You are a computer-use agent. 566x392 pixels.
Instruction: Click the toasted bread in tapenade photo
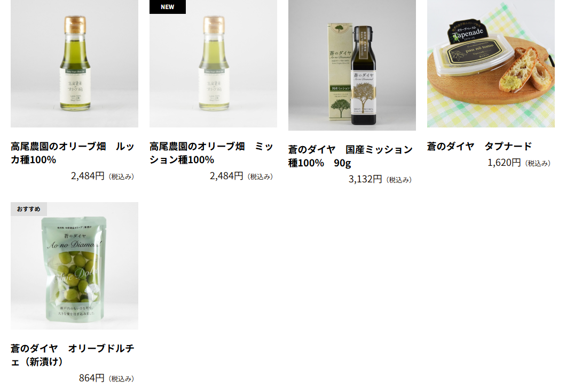(x=526, y=70)
